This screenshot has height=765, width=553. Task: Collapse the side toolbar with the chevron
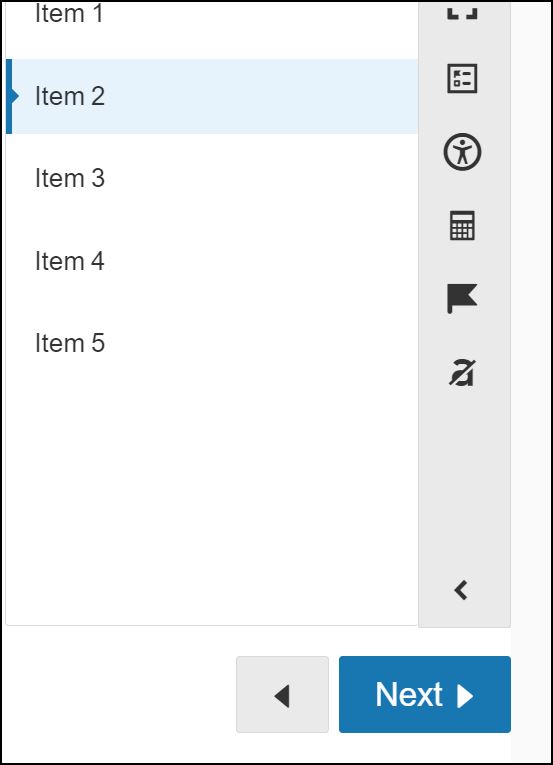coord(461,590)
